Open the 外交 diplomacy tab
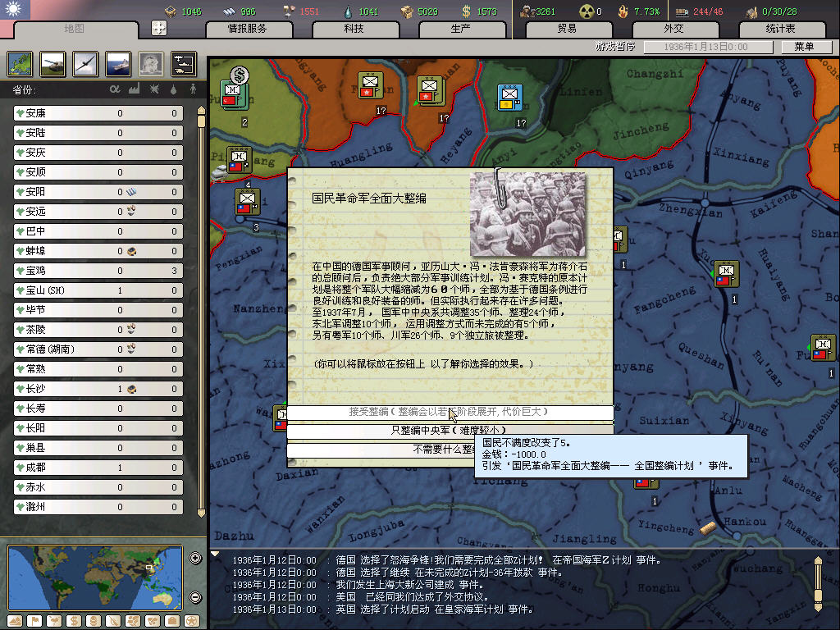Image resolution: width=840 pixels, height=630 pixels. click(x=673, y=29)
